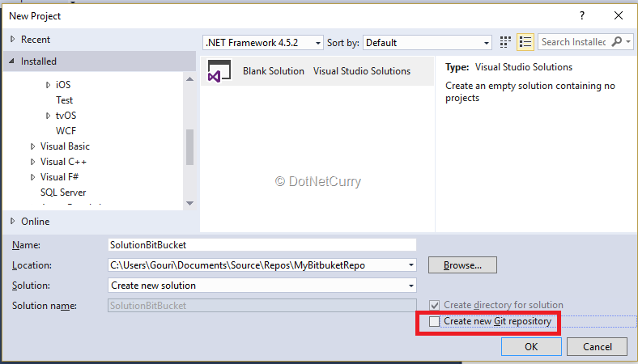This screenshot has height=364, width=638.
Task: Click the Browse... button
Action: [462, 265]
